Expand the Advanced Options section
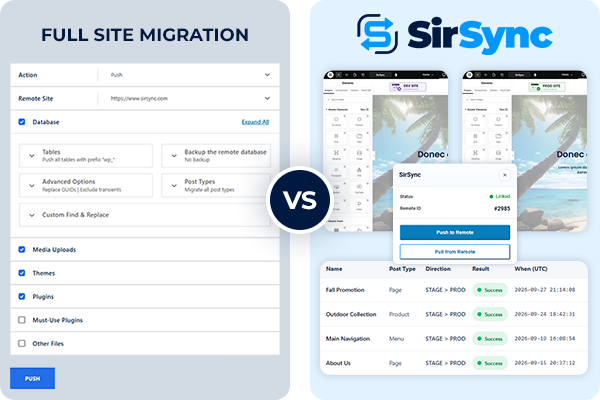 coord(86,185)
